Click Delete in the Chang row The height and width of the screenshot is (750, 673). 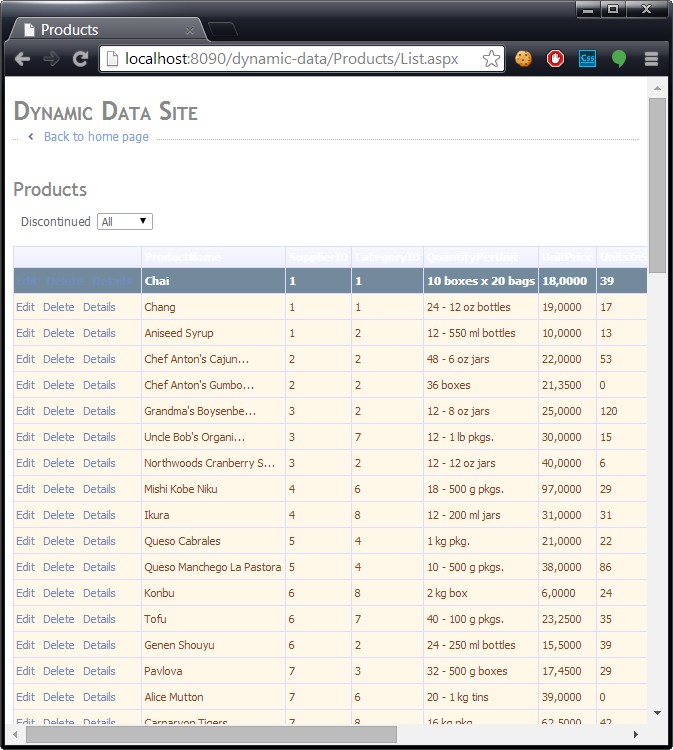(x=59, y=307)
